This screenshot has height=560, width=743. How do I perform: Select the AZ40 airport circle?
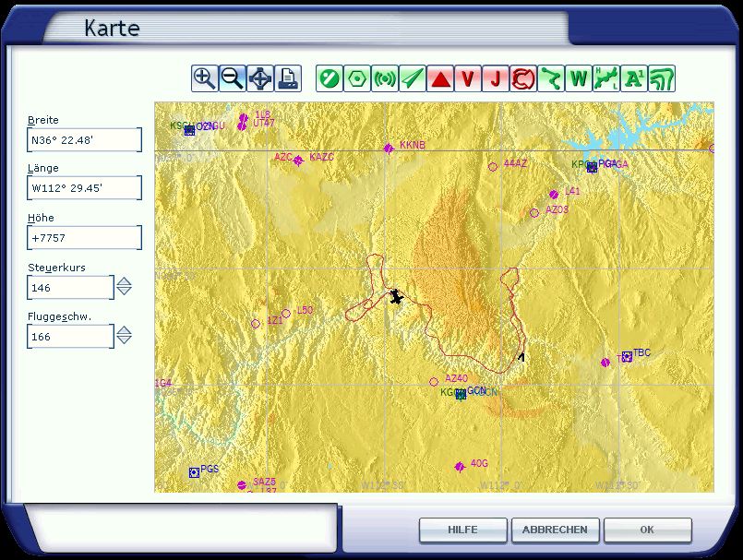point(434,382)
